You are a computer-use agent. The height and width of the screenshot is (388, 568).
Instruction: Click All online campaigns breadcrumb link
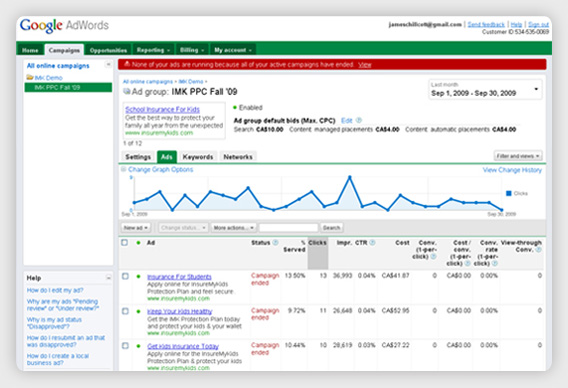pos(147,82)
